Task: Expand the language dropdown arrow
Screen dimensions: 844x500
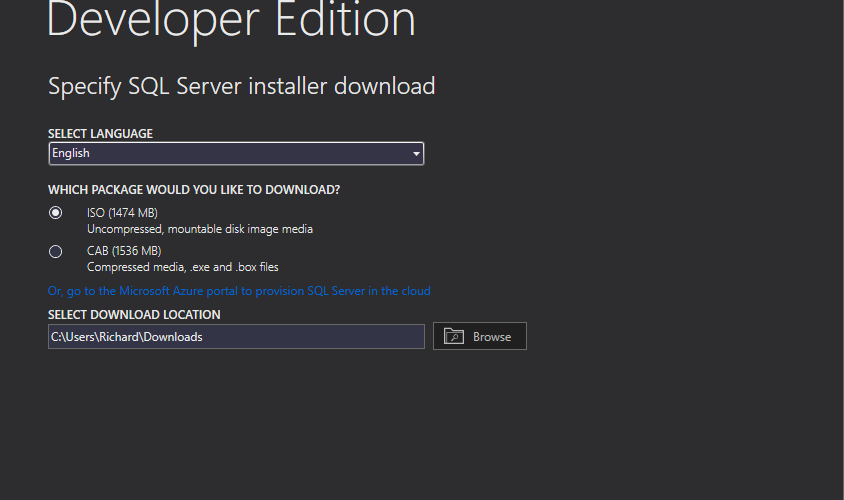Action: click(416, 154)
